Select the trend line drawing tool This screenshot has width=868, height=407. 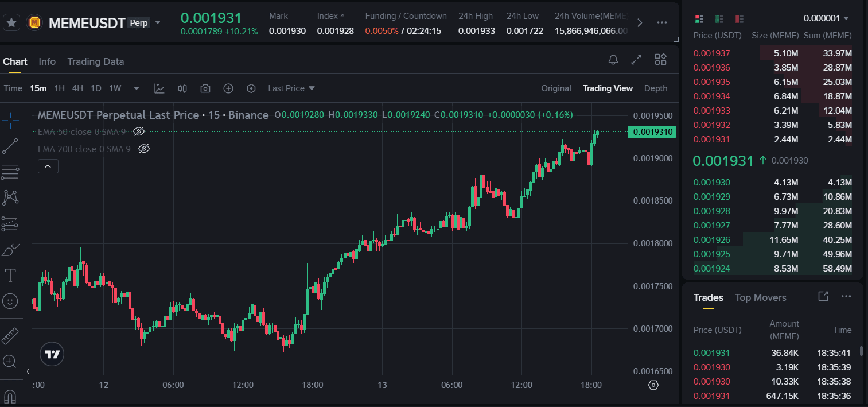[10, 146]
